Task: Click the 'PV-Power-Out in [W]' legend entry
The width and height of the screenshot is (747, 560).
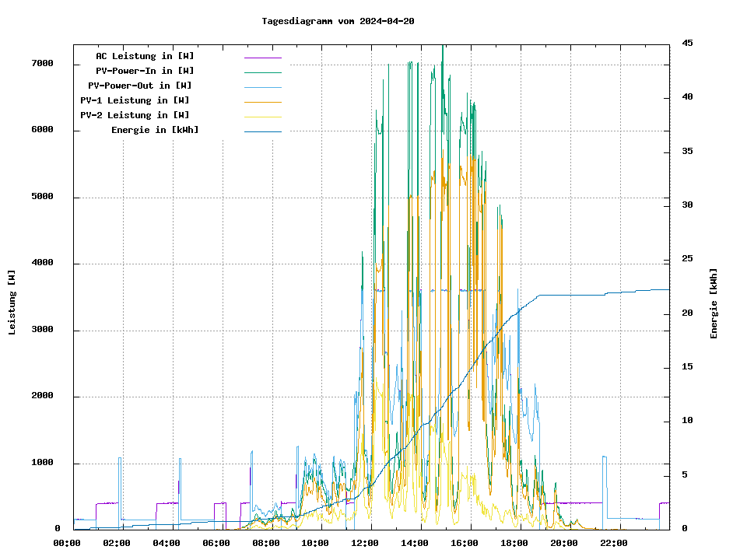Action: coord(140,86)
